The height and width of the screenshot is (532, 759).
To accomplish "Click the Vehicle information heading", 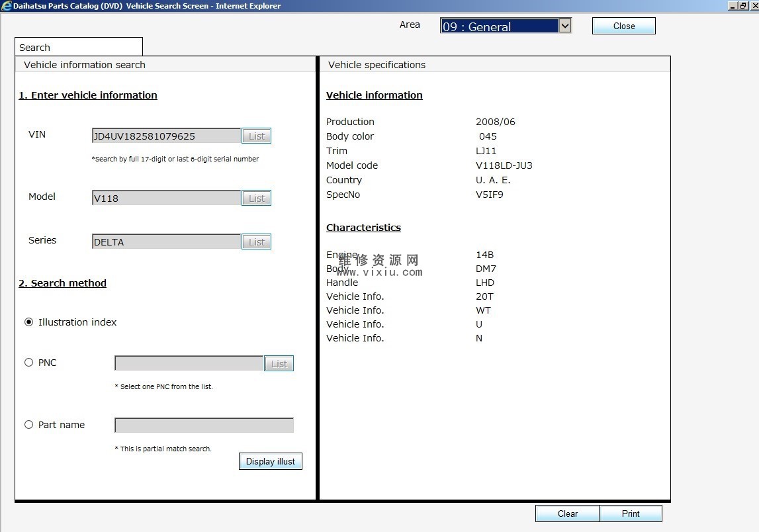I will pos(374,95).
